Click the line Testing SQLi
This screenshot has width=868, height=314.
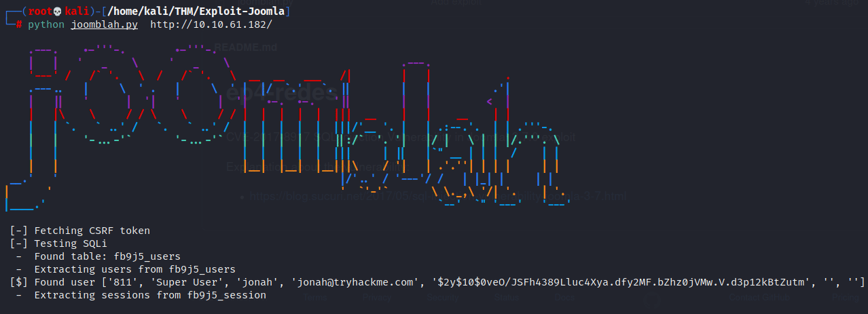(x=58, y=243)
